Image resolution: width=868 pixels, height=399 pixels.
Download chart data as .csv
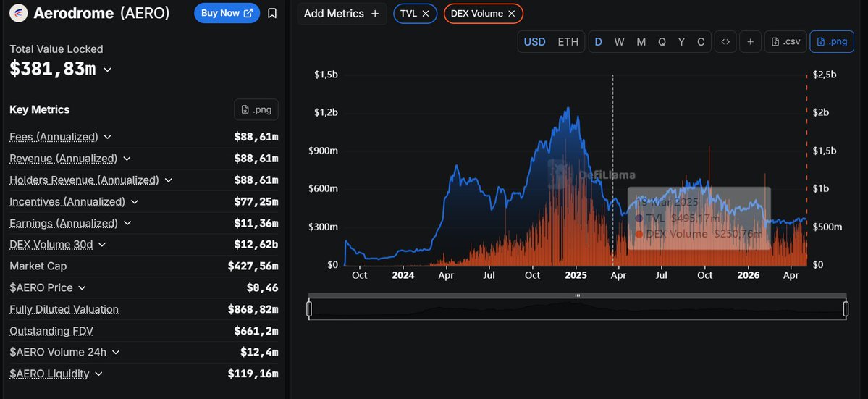click(785, 42)
